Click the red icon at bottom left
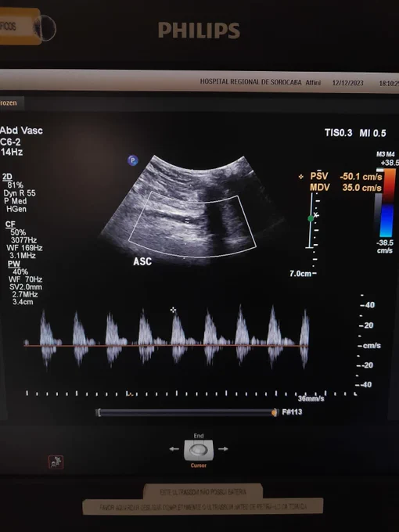Screen dimensions: 399x532 point(56,462)
